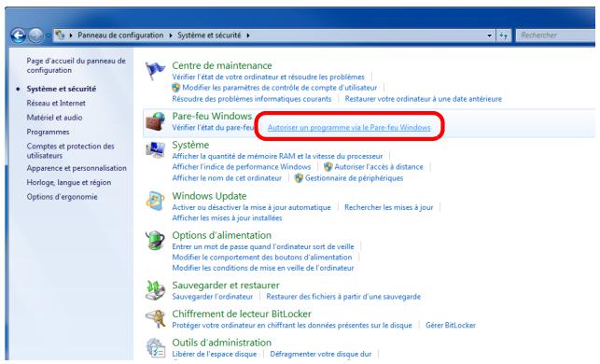Expand arrow after Panneau de configuration breadcrumb
The image size is (600, 364).
(x=170, y=35)
